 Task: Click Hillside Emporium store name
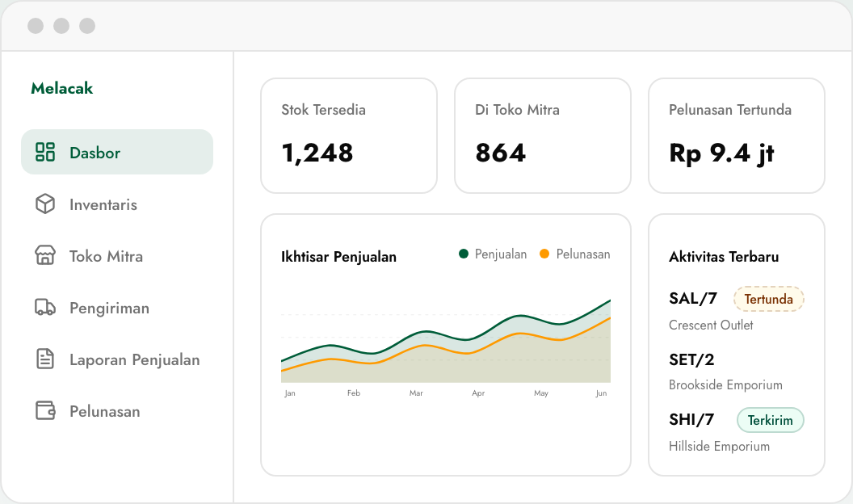(719, 446)
